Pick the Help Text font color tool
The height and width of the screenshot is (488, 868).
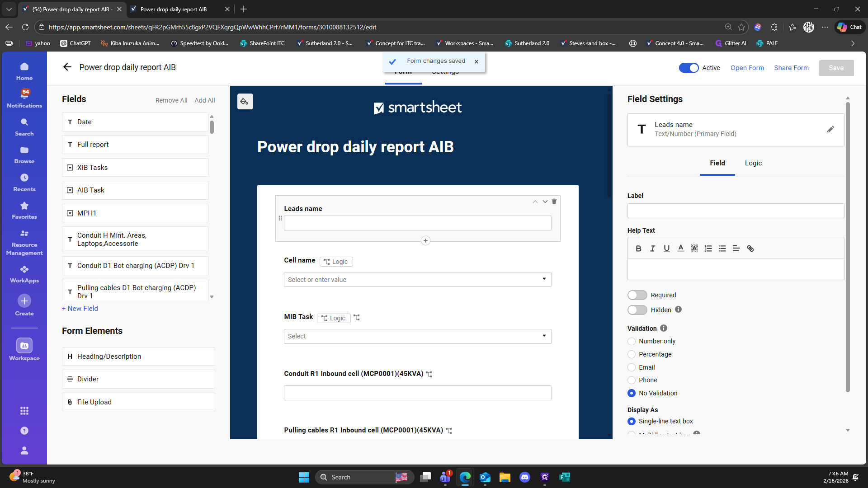coord(680,249)
